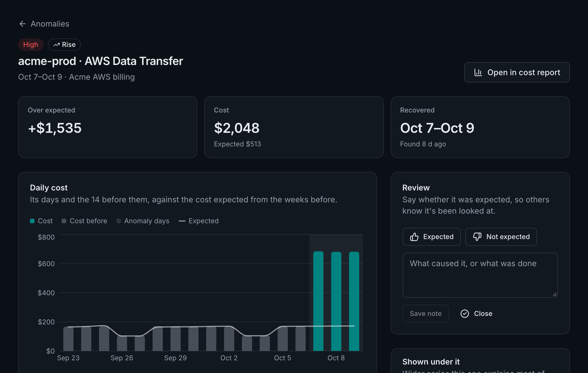
Task: Click the +$1,535 over expected value
Action: tap(55, 128)
